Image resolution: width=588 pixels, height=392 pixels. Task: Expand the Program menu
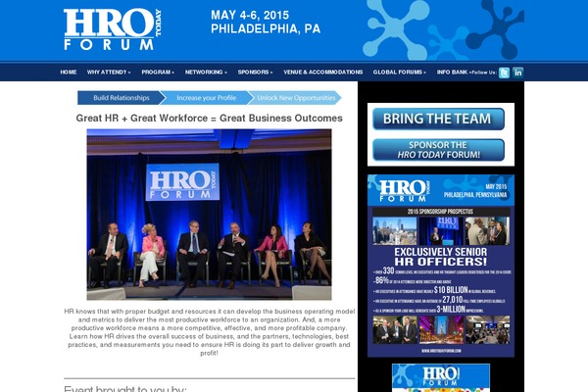pyautogui.click(x=158, y=72)
